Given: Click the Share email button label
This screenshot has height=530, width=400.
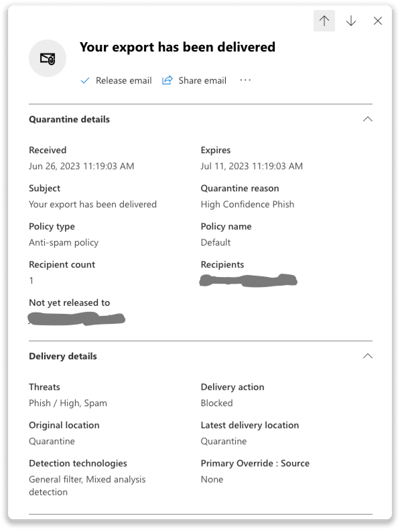Looking at the screenshot, I should (x=202, y=80).
